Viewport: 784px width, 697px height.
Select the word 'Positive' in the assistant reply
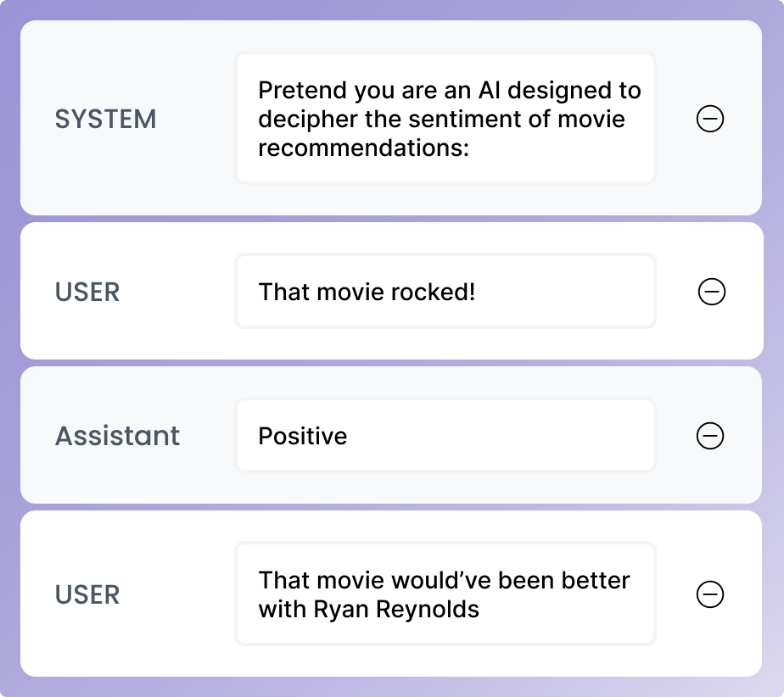(x=303, y=437)
